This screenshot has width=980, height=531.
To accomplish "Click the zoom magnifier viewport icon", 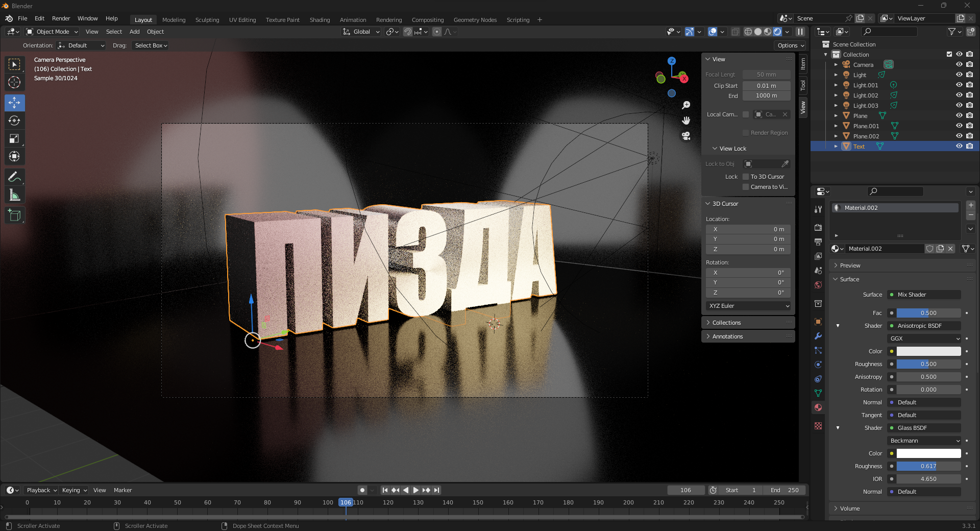I will tap(686, 105).
